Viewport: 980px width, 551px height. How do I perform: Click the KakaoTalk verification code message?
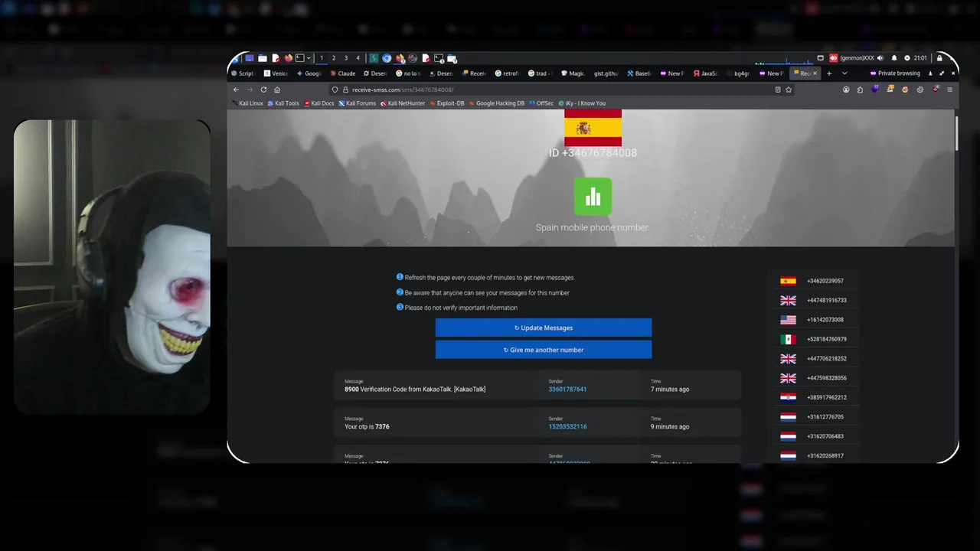[x=415, y=390]
